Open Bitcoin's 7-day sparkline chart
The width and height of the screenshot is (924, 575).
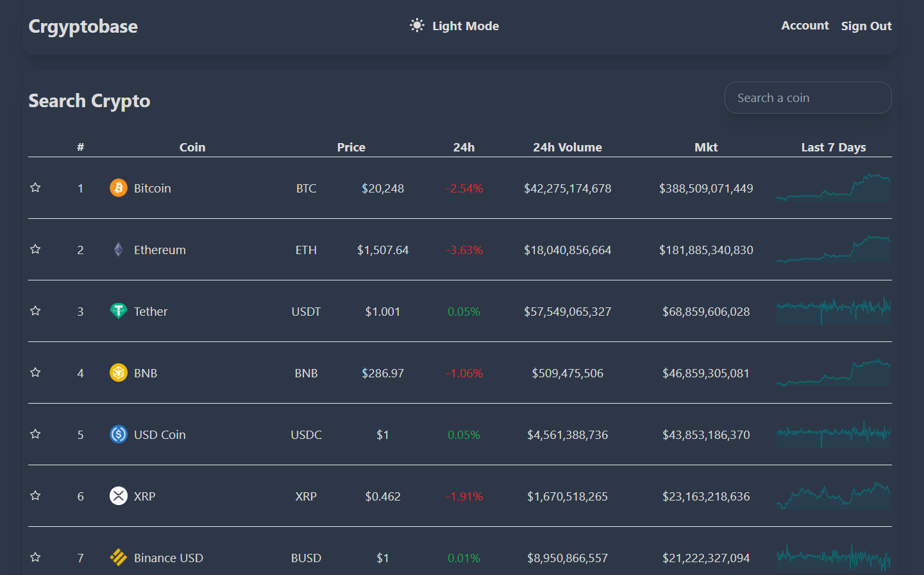pyautogui.click(x=834, y=187)
